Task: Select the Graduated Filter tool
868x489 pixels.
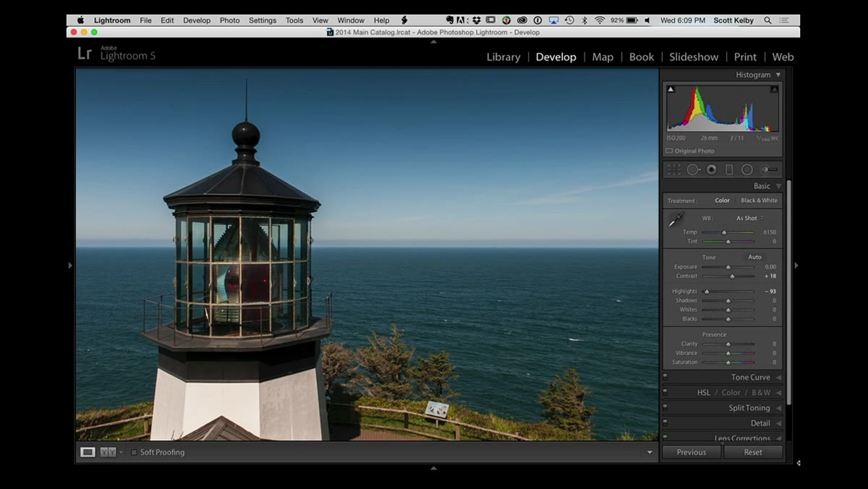Action: (729, 169)
